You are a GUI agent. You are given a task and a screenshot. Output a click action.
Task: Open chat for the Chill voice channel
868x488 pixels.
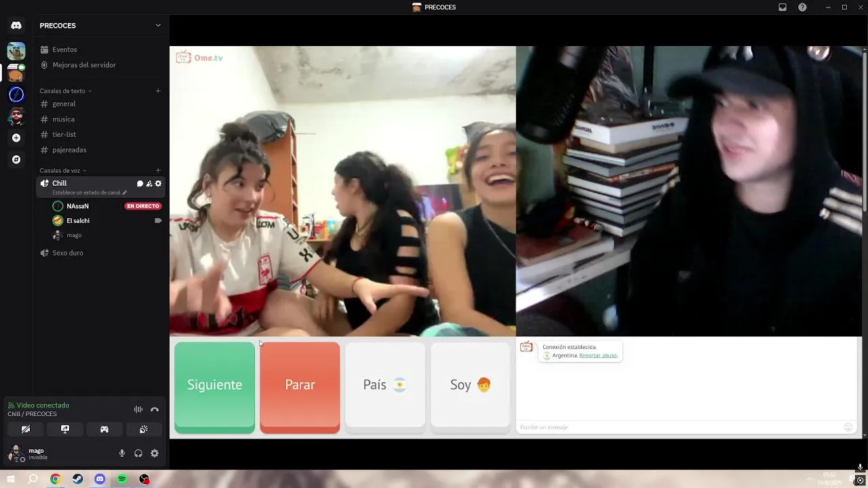coord(140,184)
